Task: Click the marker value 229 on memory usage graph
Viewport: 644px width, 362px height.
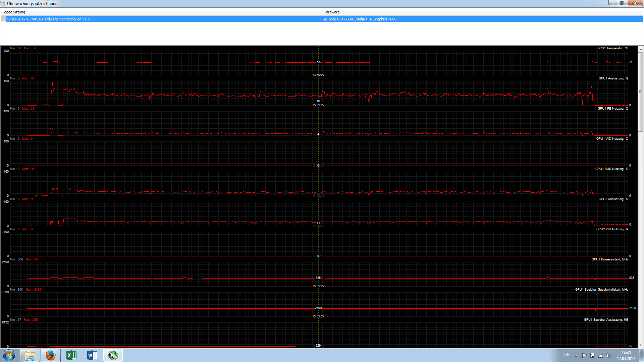Action: (x=318, y=346)
